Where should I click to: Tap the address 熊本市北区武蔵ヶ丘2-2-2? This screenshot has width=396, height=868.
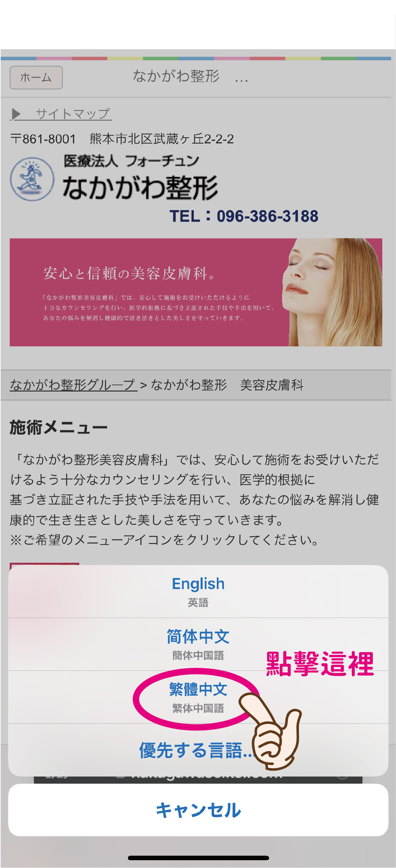coord(162,139)
